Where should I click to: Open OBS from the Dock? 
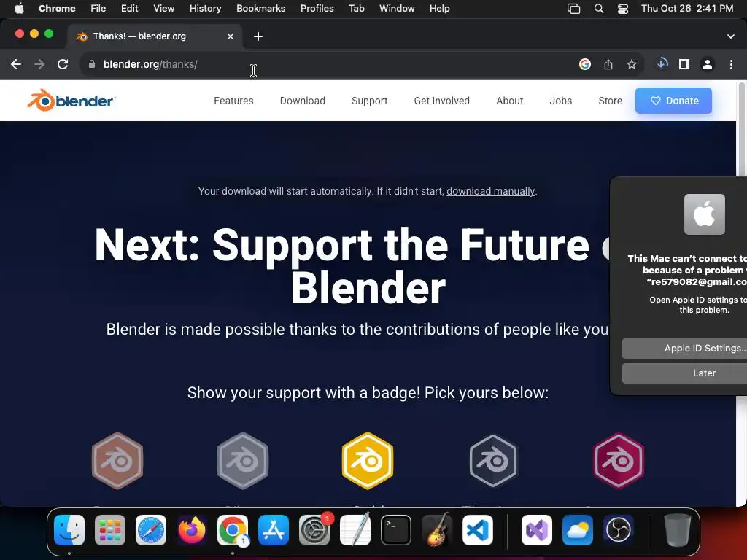619,530
